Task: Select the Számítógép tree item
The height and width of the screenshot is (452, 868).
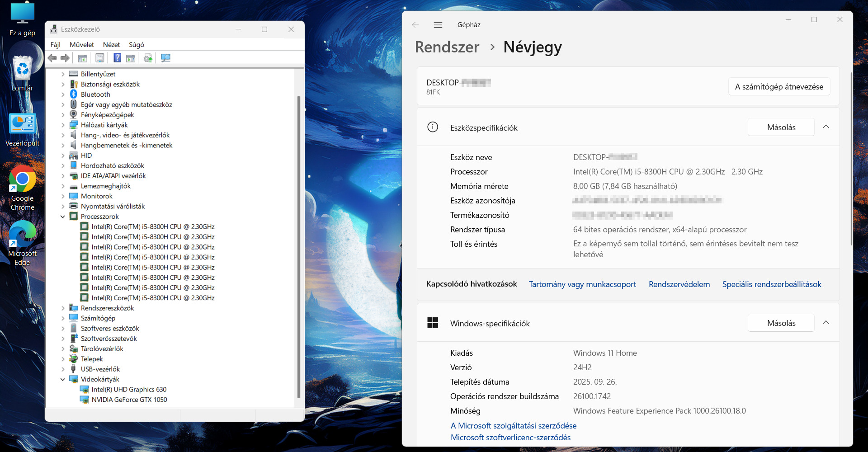Action: click(98, 318)
